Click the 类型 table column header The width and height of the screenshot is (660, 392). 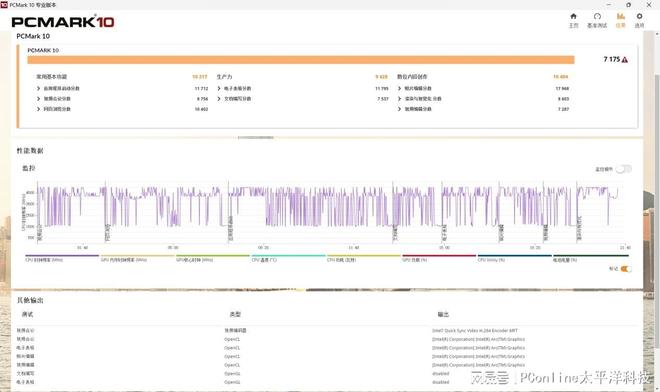click(235, 314)
